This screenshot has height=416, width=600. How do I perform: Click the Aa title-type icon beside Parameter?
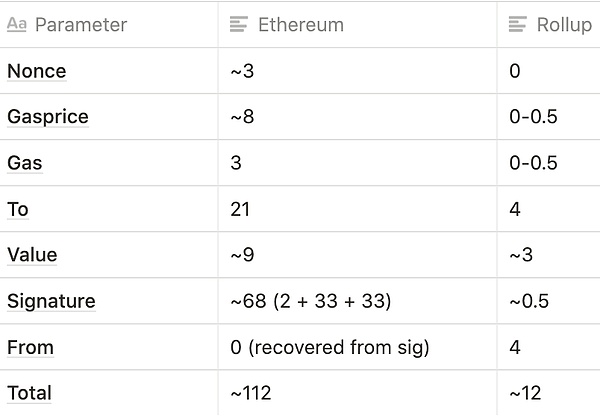[17, 25]
